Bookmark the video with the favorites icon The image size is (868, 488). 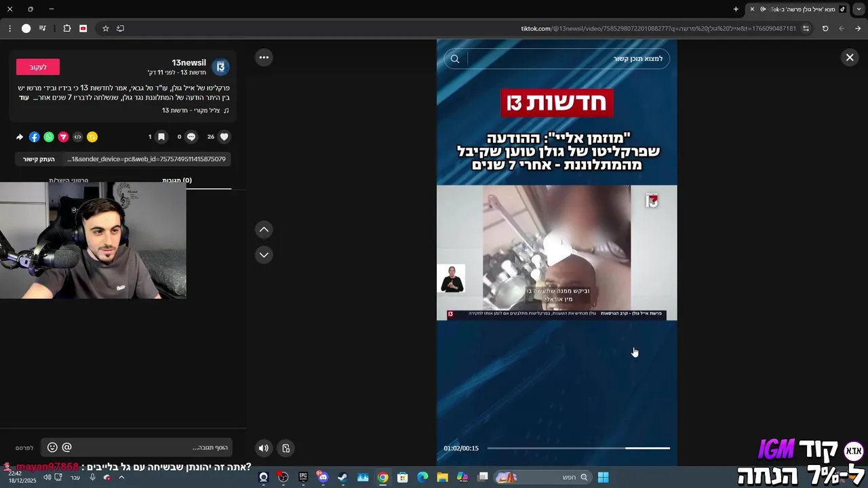161,137
